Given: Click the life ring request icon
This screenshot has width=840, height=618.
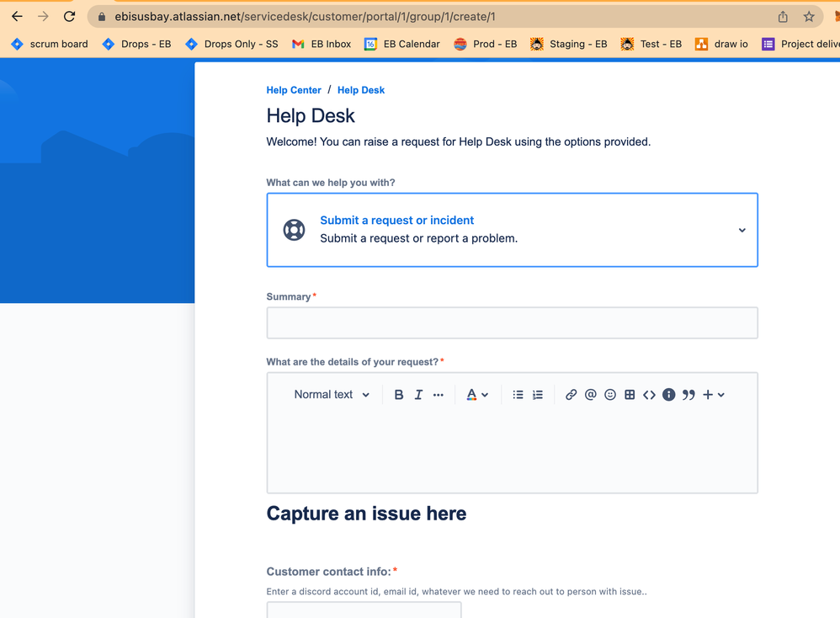Looking at the screenshot, I should (294, 230).
